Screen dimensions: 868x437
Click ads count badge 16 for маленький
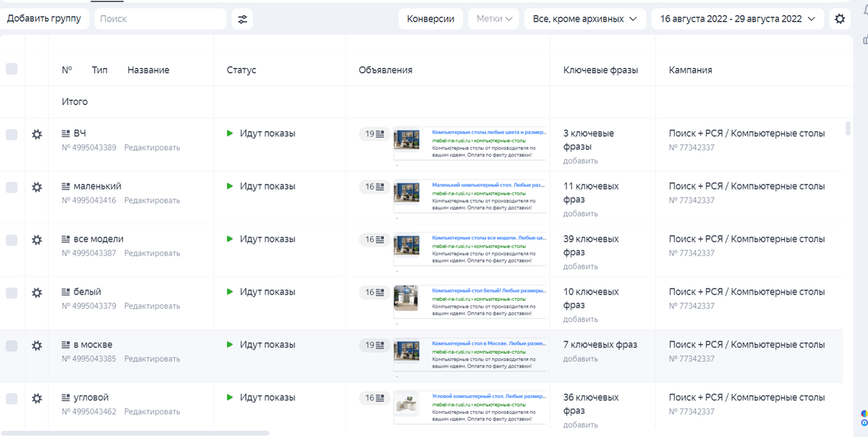point(375,187)
